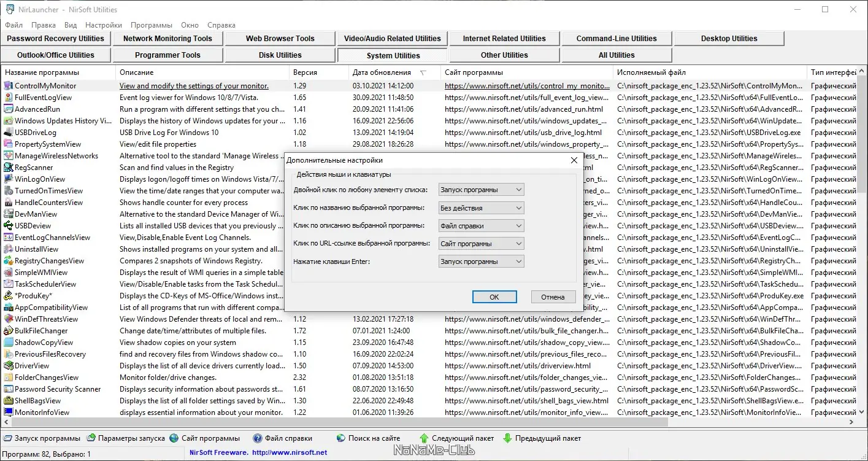Switch to Disk Utilities tab

[280, 55]
